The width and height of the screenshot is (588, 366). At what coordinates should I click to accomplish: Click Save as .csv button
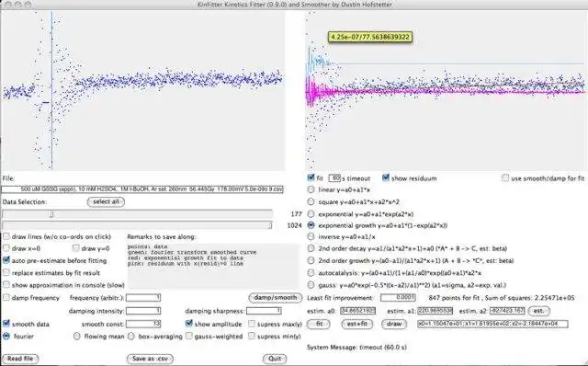[150, 359]
